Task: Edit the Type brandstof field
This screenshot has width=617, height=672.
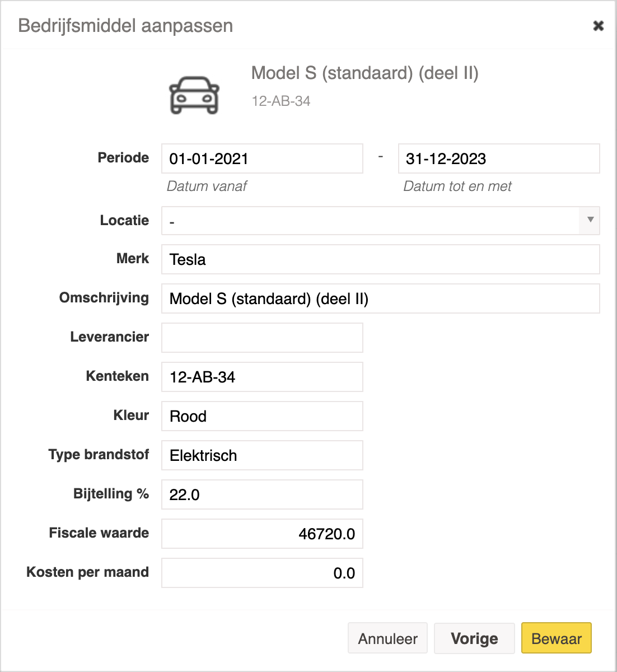Action: pos(262,455)
